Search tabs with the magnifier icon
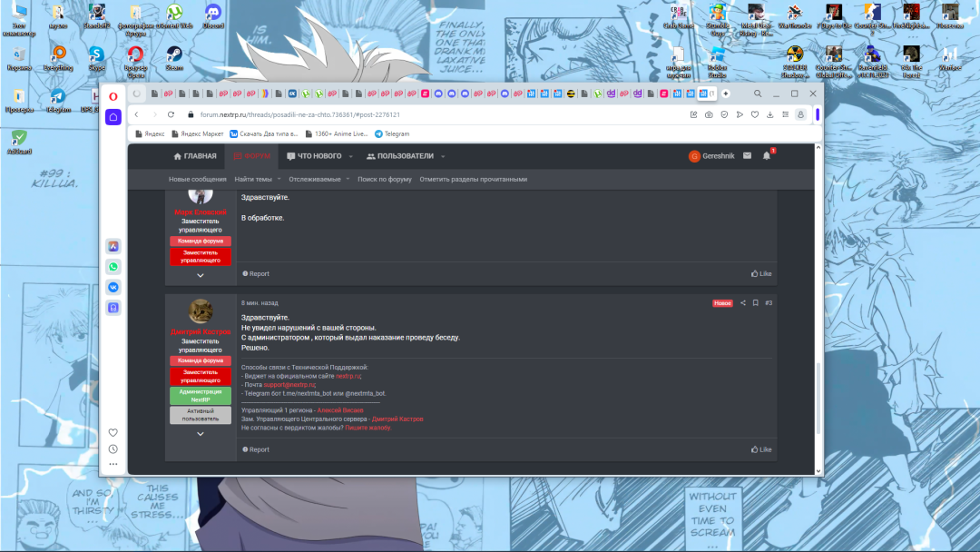Screen dimensions: 980x552 [758, 94]
